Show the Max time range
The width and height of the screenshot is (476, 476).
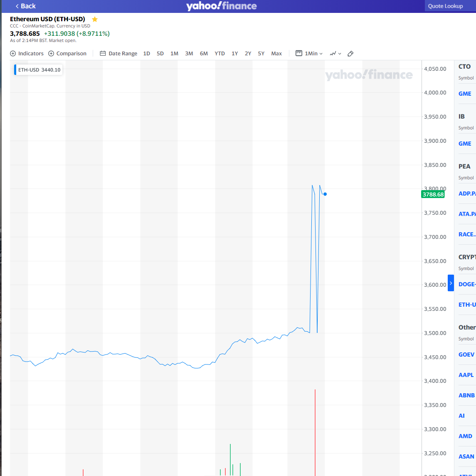pyautogui.click(x=276, y=54)
